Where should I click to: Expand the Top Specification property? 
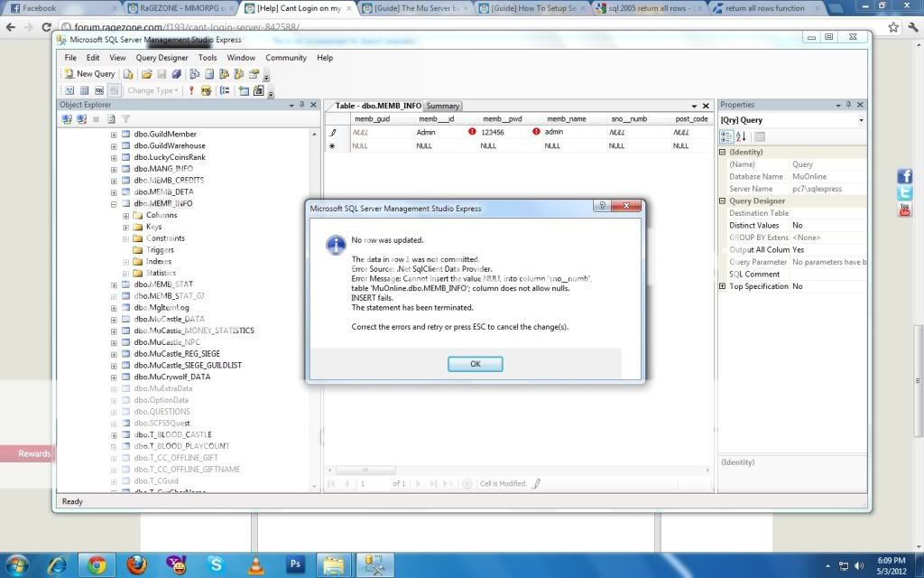point(723,286)
